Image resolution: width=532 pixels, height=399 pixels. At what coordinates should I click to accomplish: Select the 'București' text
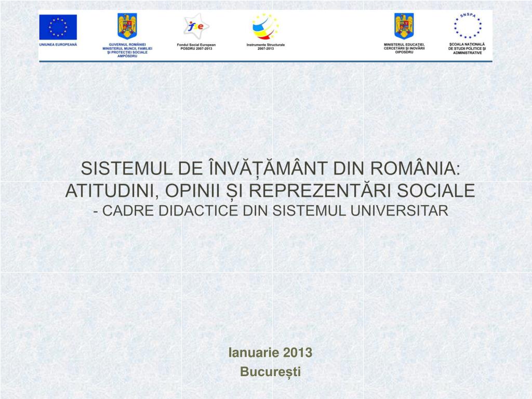coord(270,372)
